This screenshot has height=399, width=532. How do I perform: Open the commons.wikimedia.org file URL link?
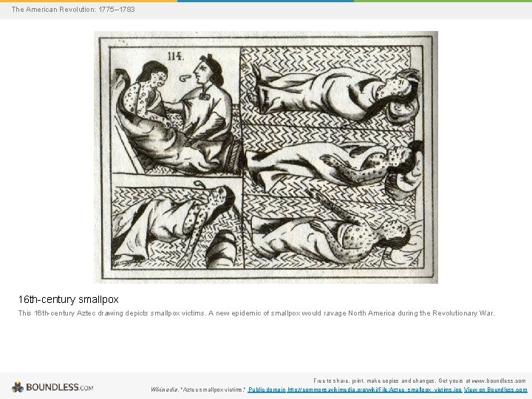[375, 389]
